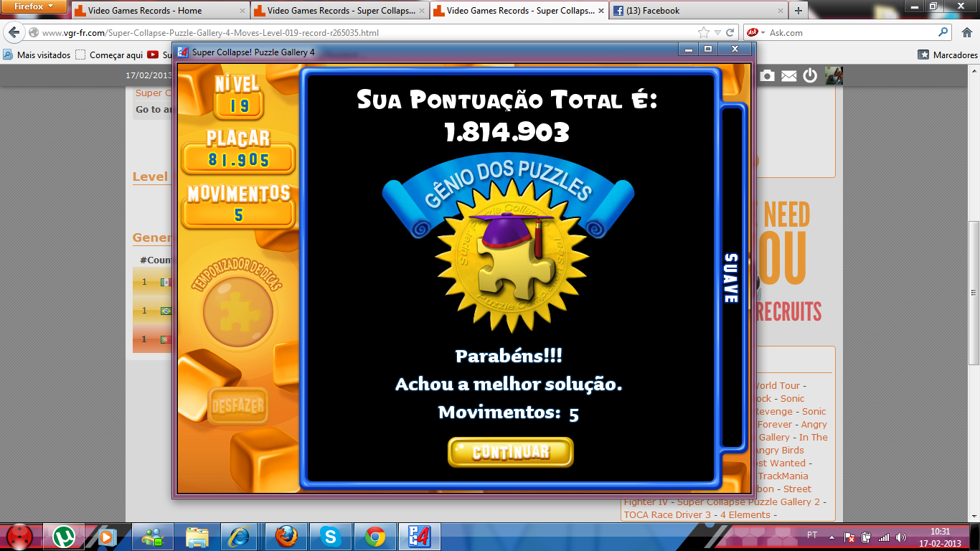Expand the URL bar history dropdown arrow
980x551 pixels.
(x=717, y=32)
